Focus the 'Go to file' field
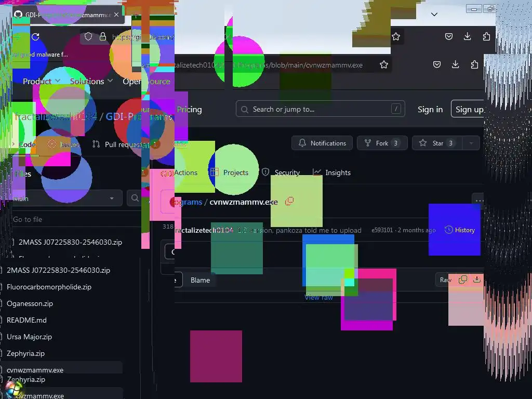The height and width of the screenshot is (399, 532). (76, 220)
